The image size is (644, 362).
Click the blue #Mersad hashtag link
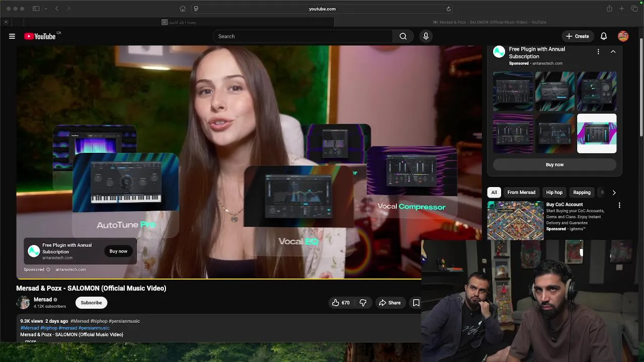click(29, 328)
